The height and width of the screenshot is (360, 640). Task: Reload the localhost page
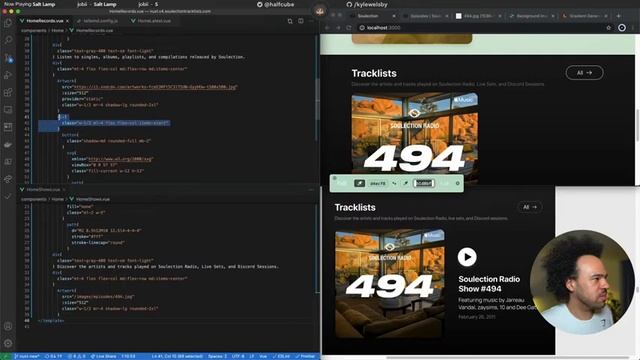pos(349,28)
